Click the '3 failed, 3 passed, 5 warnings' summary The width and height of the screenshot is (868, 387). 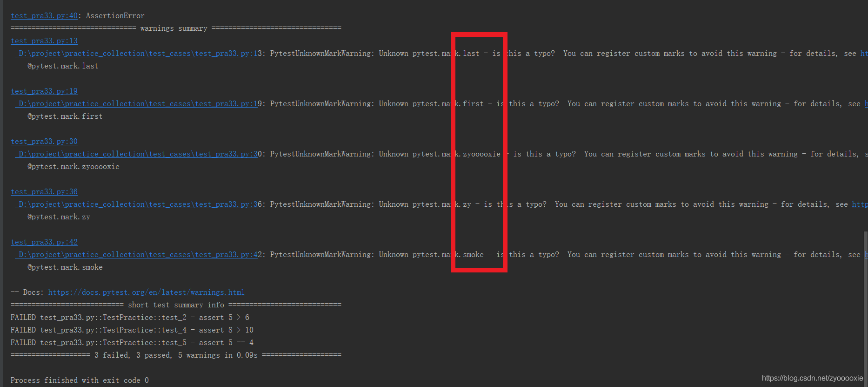coord(176,355)
